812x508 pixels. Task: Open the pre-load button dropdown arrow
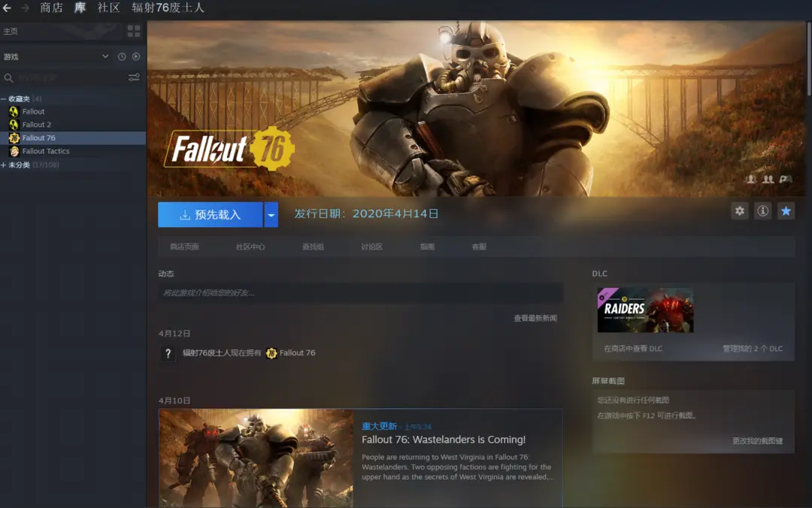pos(271,214)
